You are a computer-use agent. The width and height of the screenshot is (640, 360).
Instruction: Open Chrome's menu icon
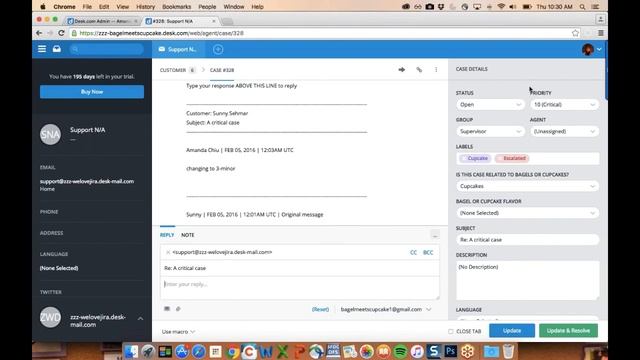coord(600,33)
